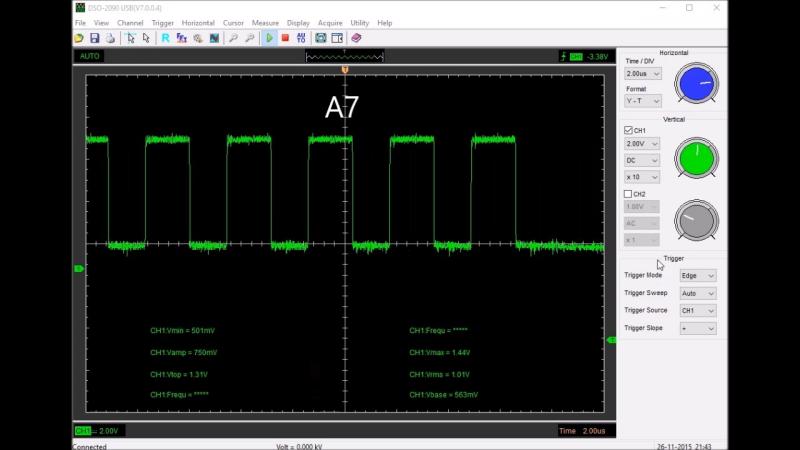This screenshot has width=800, height=450.
Task: Click the AUTO status label above waveform
Action: click(x=89, y=56)
